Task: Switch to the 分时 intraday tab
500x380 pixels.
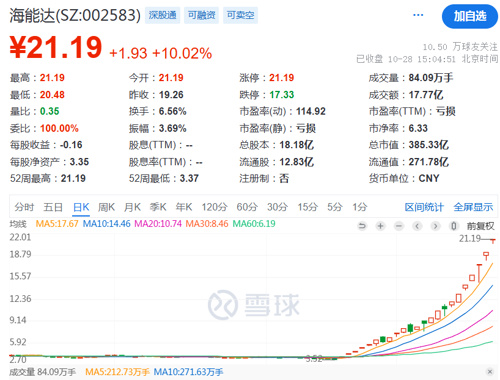Action: (24, 207)
